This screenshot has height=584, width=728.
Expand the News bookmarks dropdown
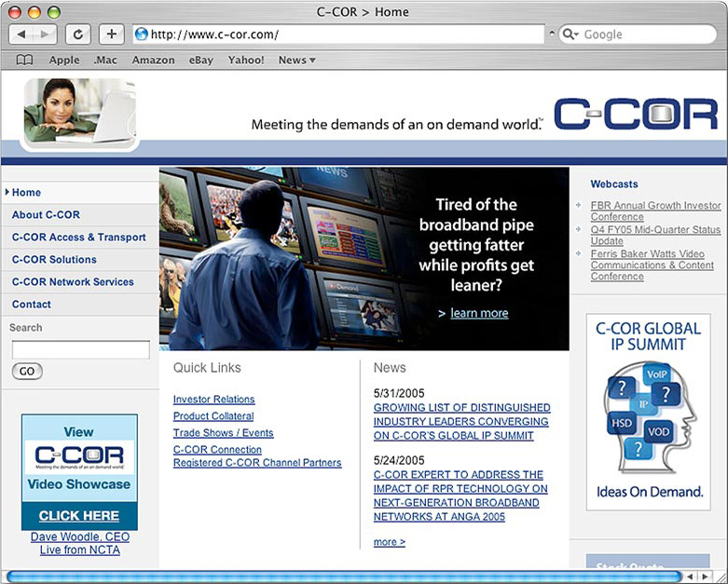(296, 60)
